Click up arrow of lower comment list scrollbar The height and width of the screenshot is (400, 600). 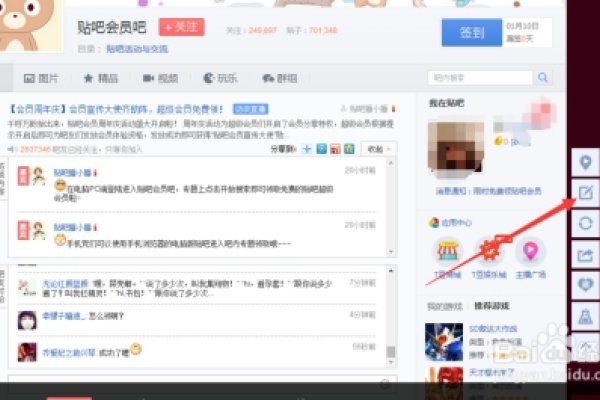pos(391,271)
